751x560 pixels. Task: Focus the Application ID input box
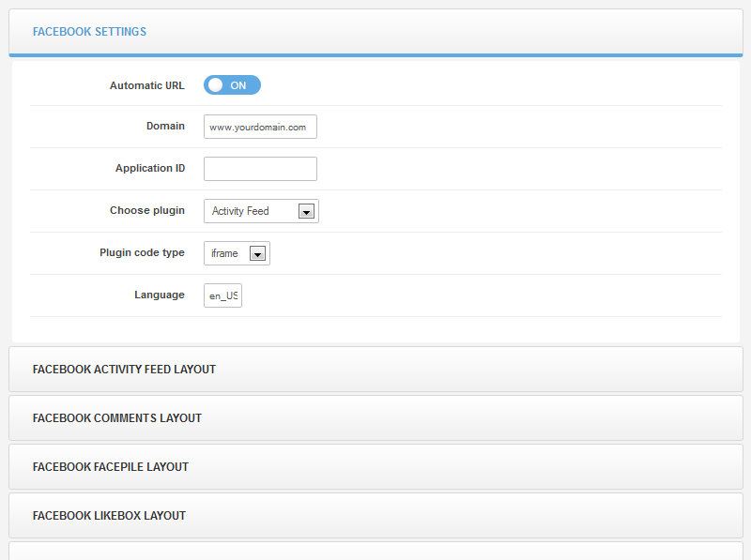[x=260, y=169]
